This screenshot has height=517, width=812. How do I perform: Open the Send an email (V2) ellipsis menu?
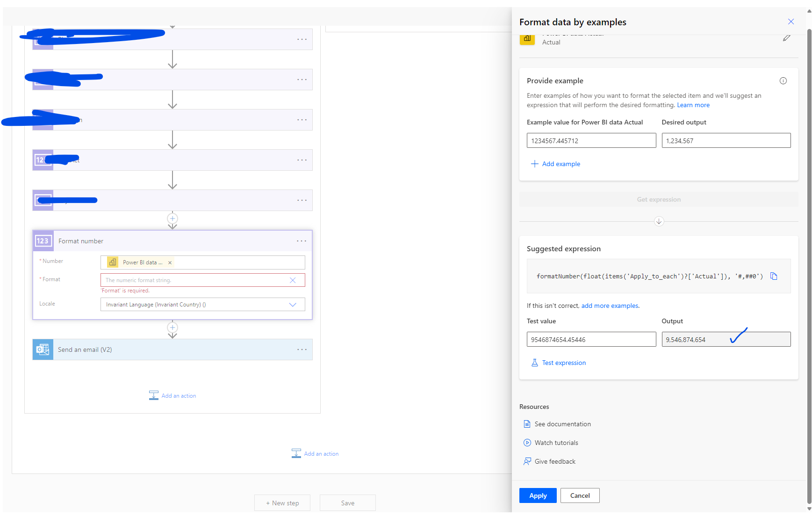pyautogui.click(x=302, y=350)
